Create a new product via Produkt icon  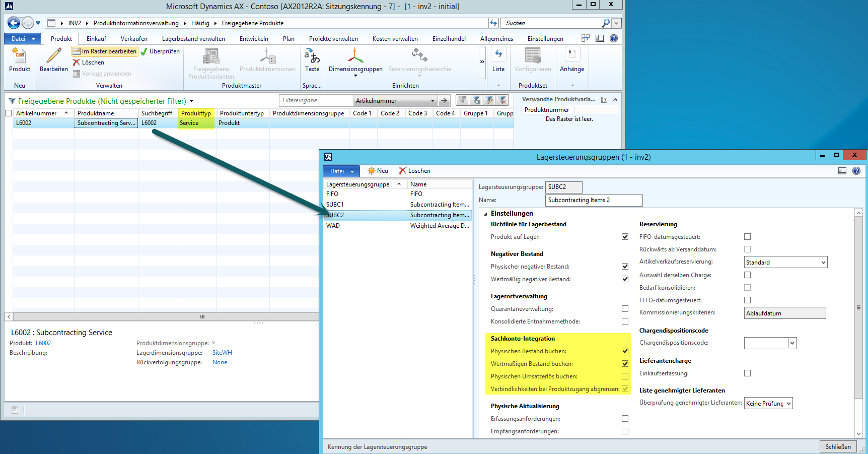click(x=19, y=56)
